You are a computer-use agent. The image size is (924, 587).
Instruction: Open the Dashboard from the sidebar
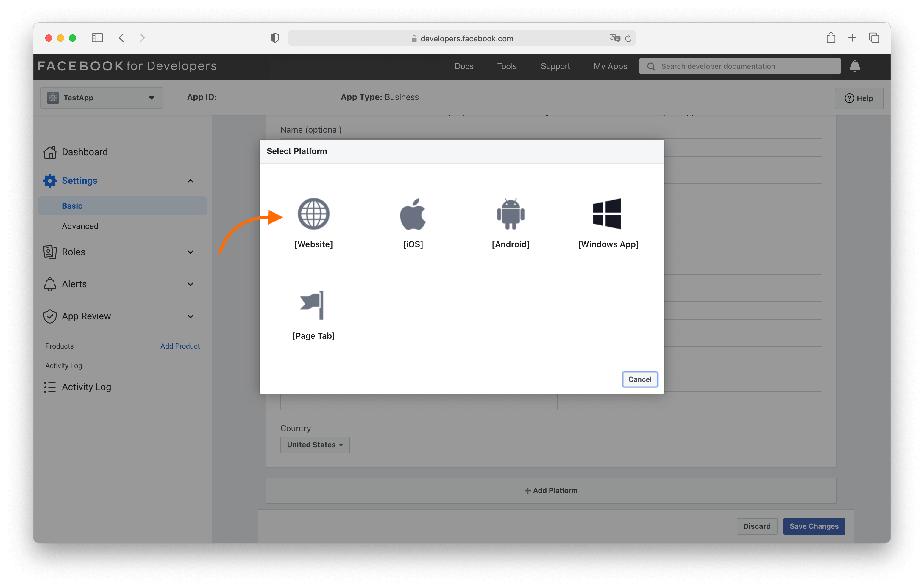click(x=85, y=152)
